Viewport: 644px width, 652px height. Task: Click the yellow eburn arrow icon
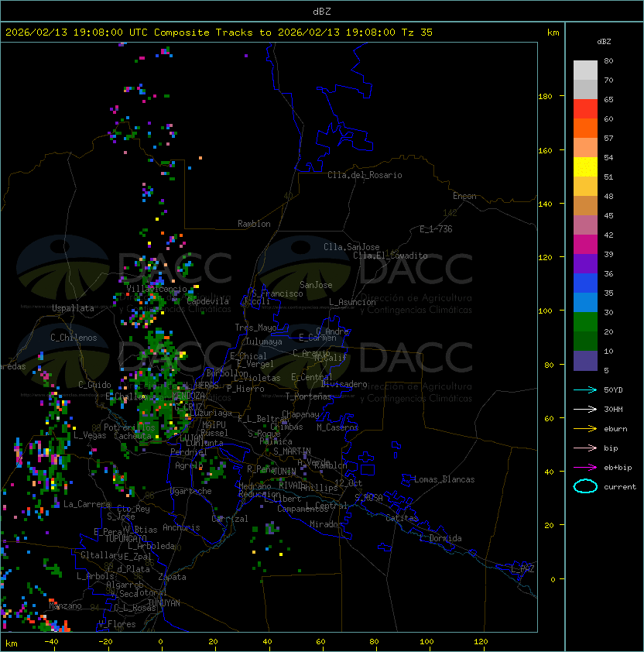pyautogui.click(x=585, y=429)
